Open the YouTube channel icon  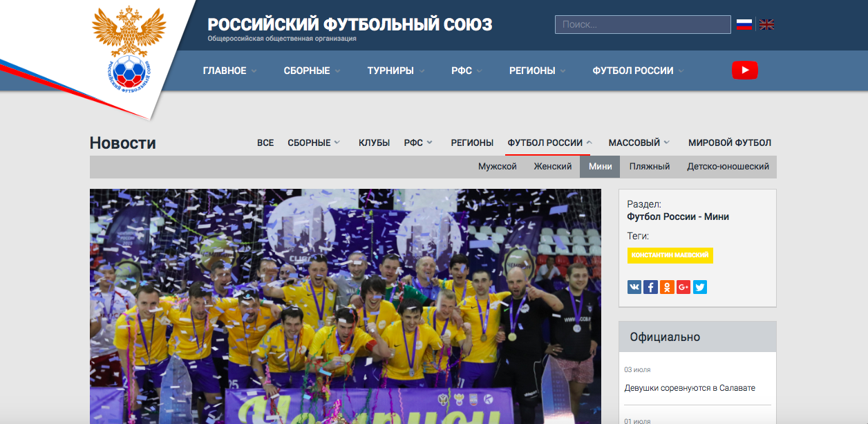pyautogui.click(x=744, y=71)
